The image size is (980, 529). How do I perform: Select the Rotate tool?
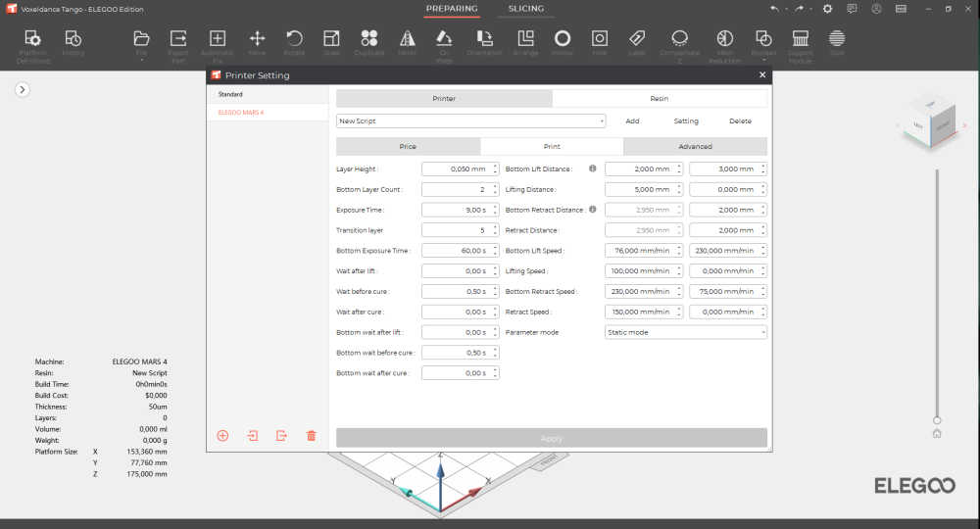pyautogui.click(x=294, y=43)
